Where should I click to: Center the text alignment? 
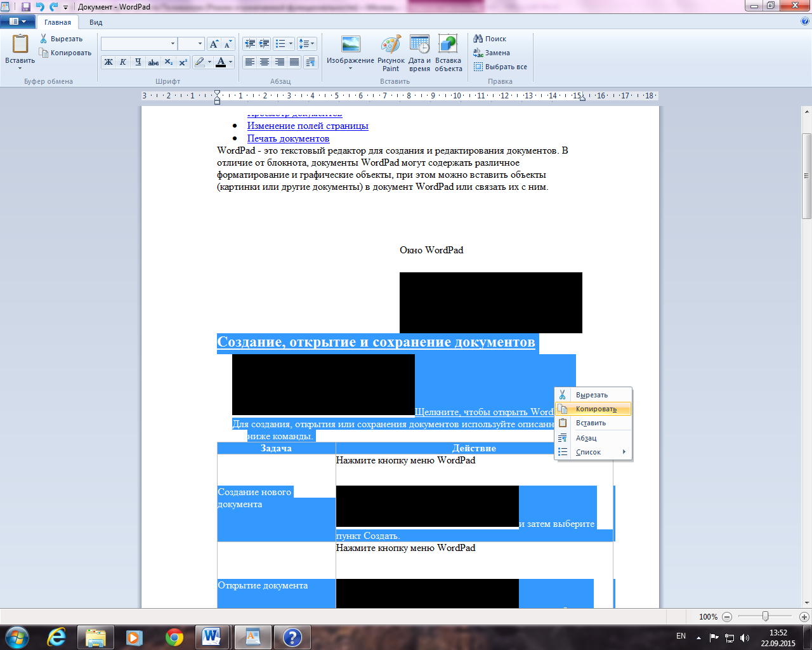click(265, 62)
